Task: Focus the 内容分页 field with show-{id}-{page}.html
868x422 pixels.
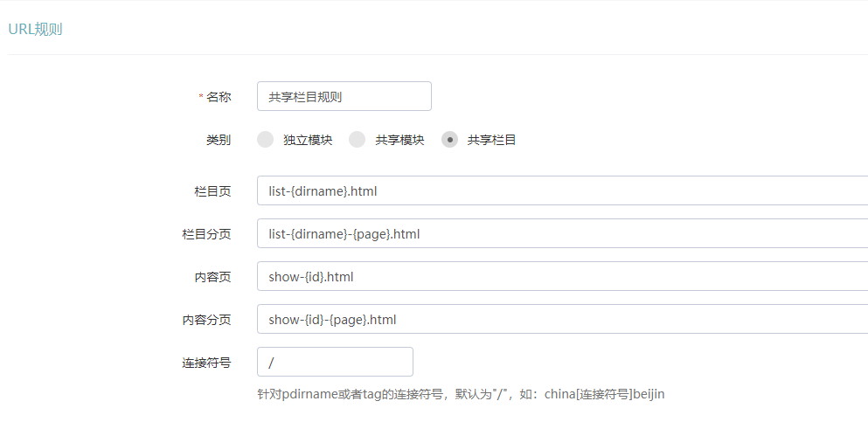Action: pos(562,319)
